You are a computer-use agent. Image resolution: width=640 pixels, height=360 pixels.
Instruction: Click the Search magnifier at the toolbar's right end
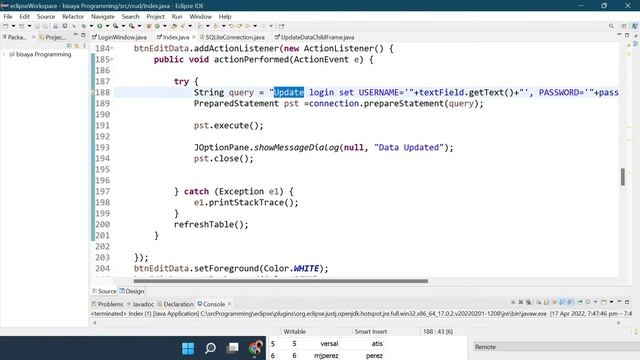click(611, 26)
